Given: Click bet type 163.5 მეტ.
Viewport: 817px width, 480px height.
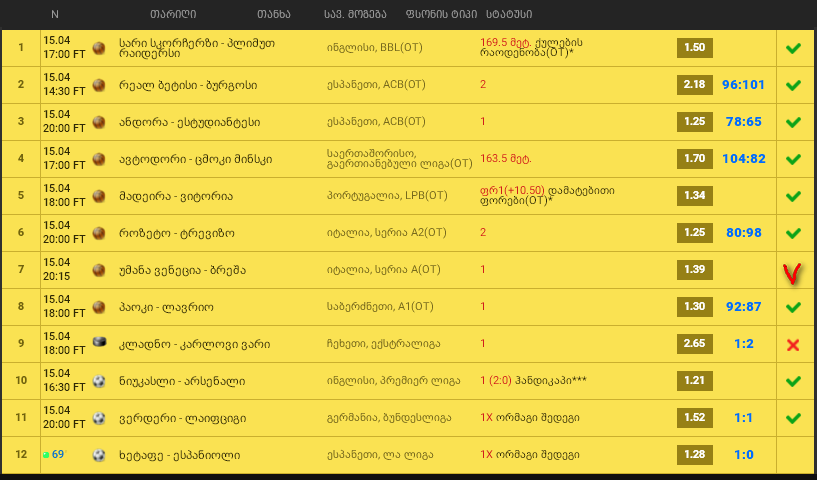Looking at the screenshot, I should pyautogui.click(x=505, y=158).
